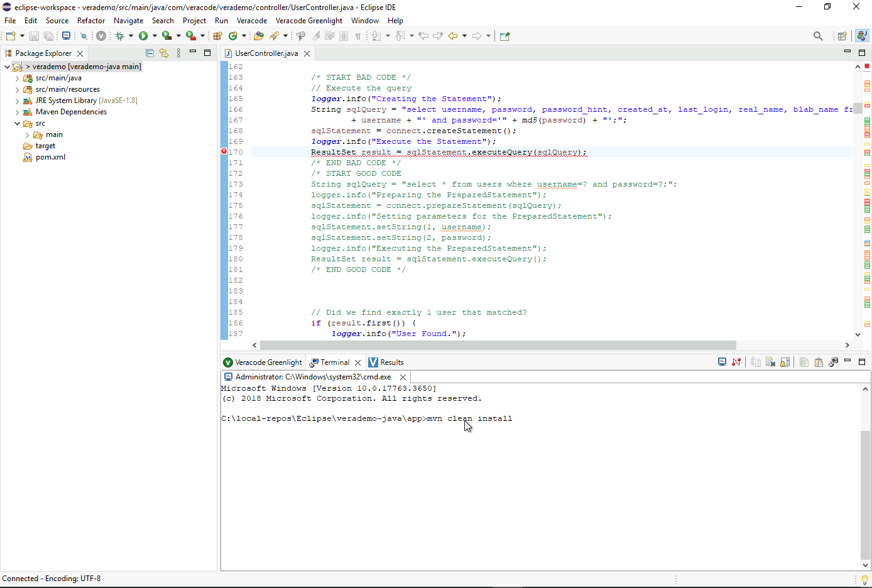Open a Terminal via toolbar monitor icon
Image resolution: width=872 pixels, height=588 pixels.
point(66,36)
